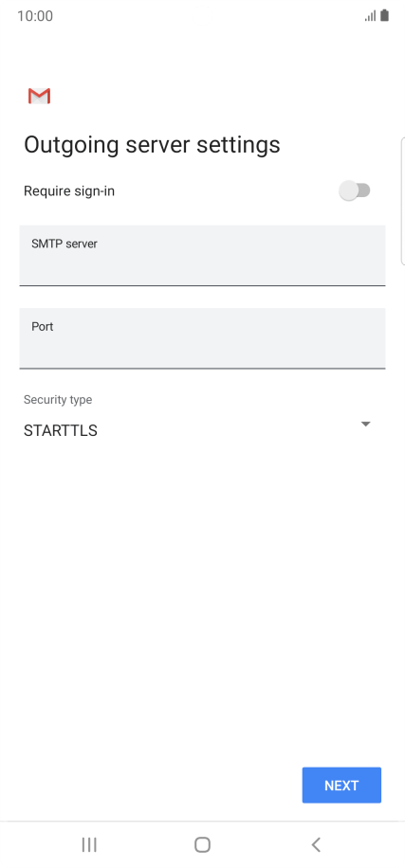This screenshot has height=868, width=405.
Task: Click the blue NEXT button
Action: click(x=341, y=785)
